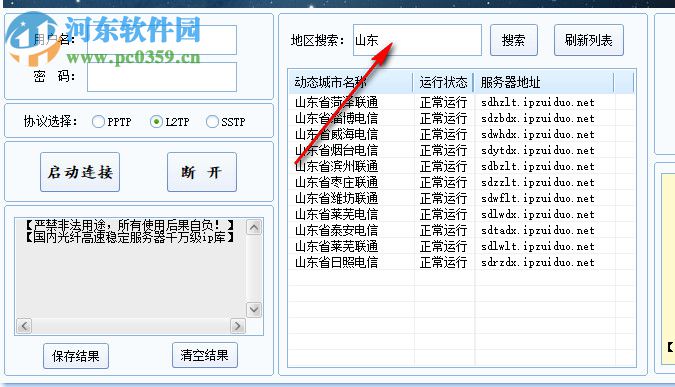Click server address sdwhdx.ipzuiduo.net

[538, 134]
